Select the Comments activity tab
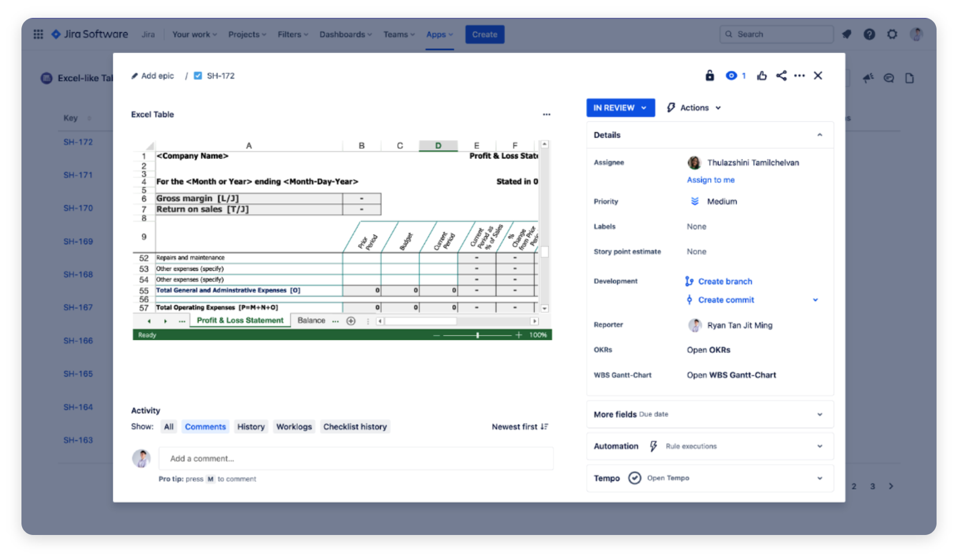Viewport: 958px width, 560px height. coord(205,427)
